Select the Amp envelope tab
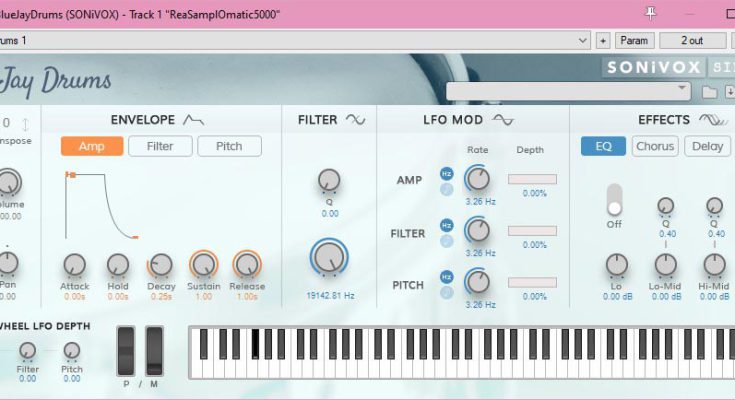This screenshot has height=400, width=735. 92,146
